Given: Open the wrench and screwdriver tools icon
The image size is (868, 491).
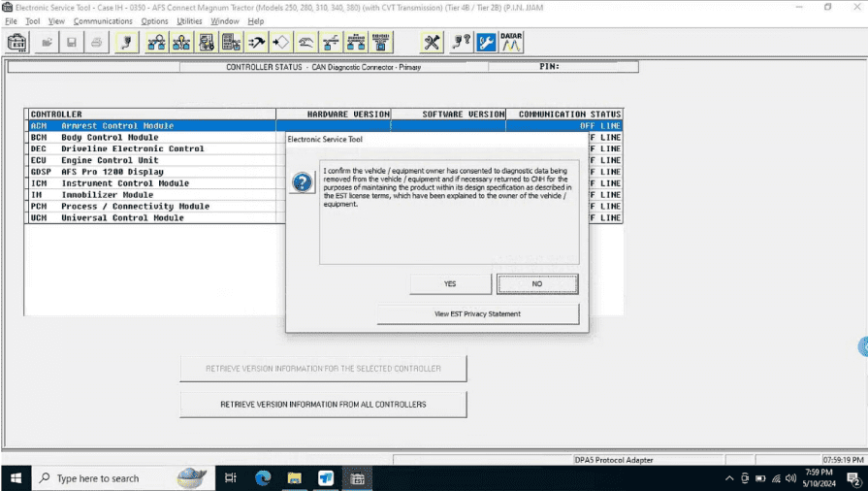Looking at the screenshot, I should click(x=433, y=43).
